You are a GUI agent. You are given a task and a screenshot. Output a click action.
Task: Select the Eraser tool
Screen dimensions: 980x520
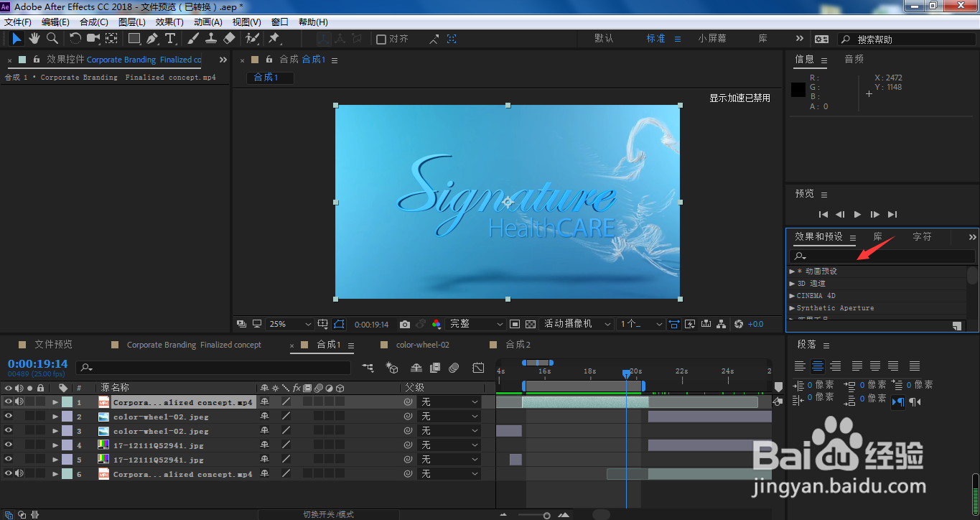229,38
